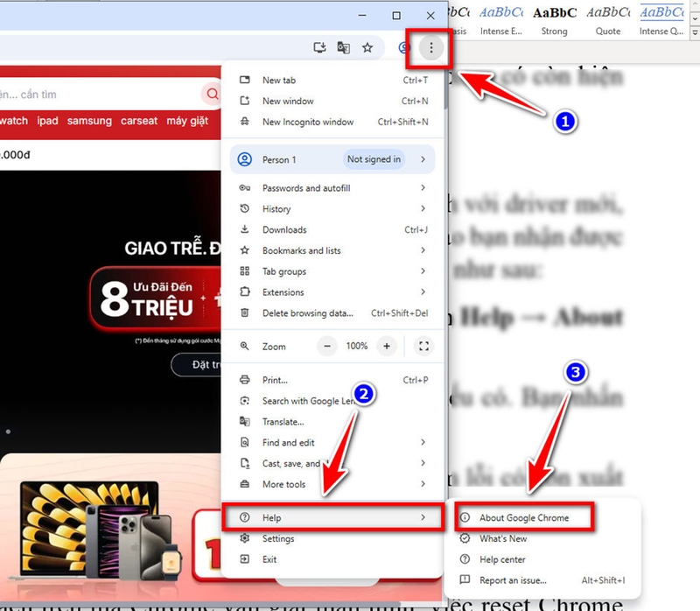Screen dimensions: 700x611
Task: Click the Google Translate toolbar icon
Action: [343, 48]
